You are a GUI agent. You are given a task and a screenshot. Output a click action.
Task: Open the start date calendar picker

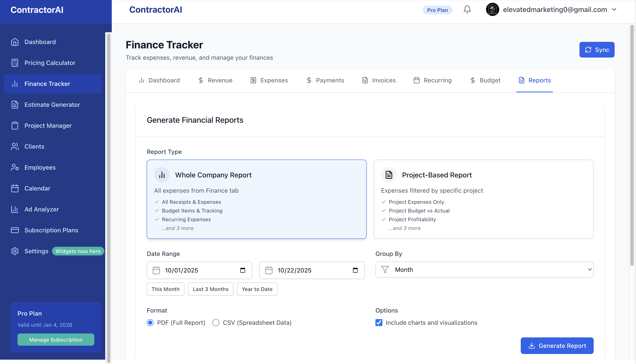242,270
